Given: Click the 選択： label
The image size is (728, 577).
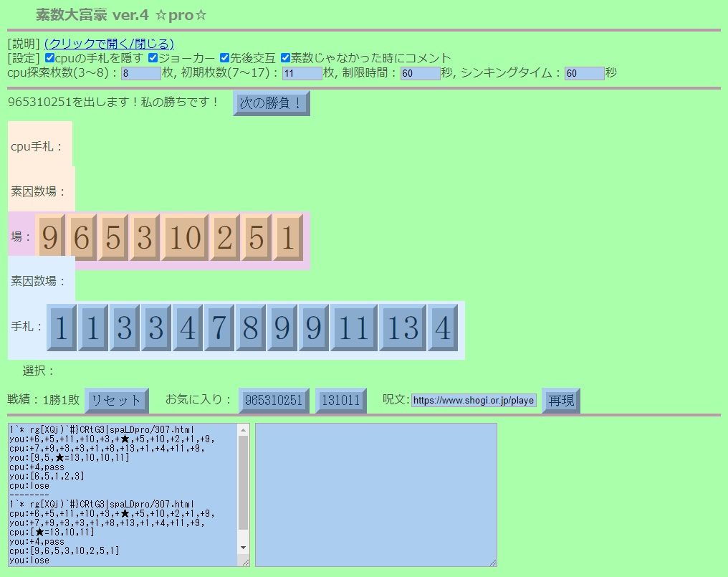Looking at the screenshot, I should click(38, 371).
